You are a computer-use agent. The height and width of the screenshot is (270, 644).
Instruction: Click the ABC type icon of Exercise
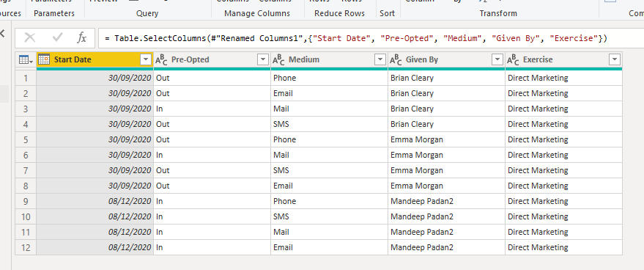pos(513,60)
